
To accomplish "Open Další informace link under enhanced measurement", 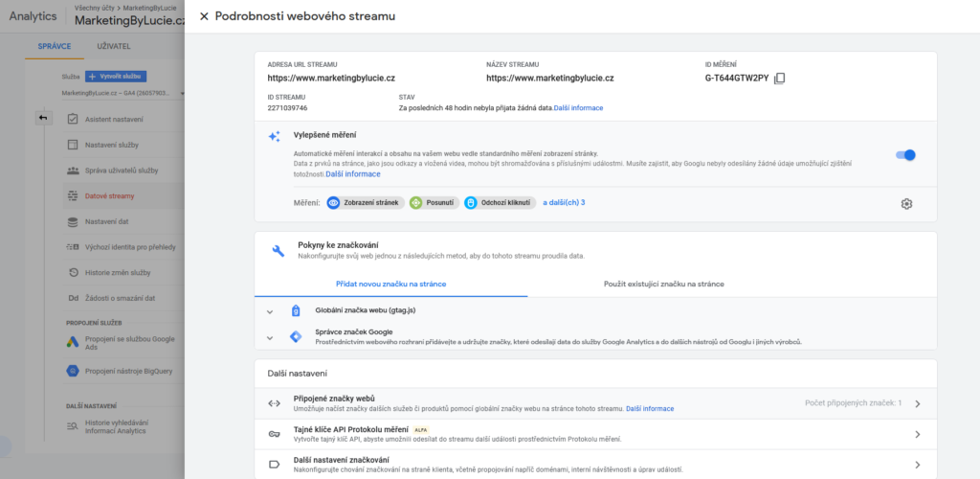I will [x=352, y=173].
